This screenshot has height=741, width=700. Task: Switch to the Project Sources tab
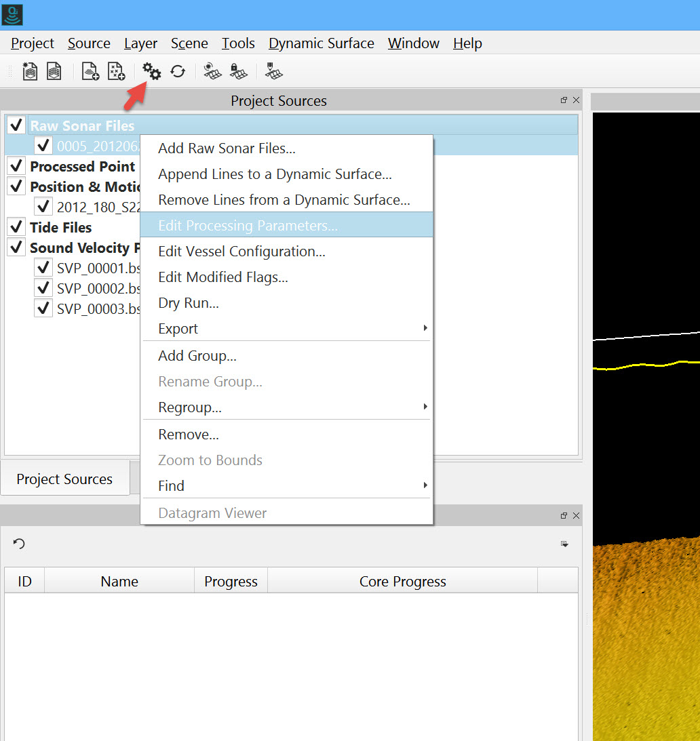pyautogui.click(x=64, y=479)
